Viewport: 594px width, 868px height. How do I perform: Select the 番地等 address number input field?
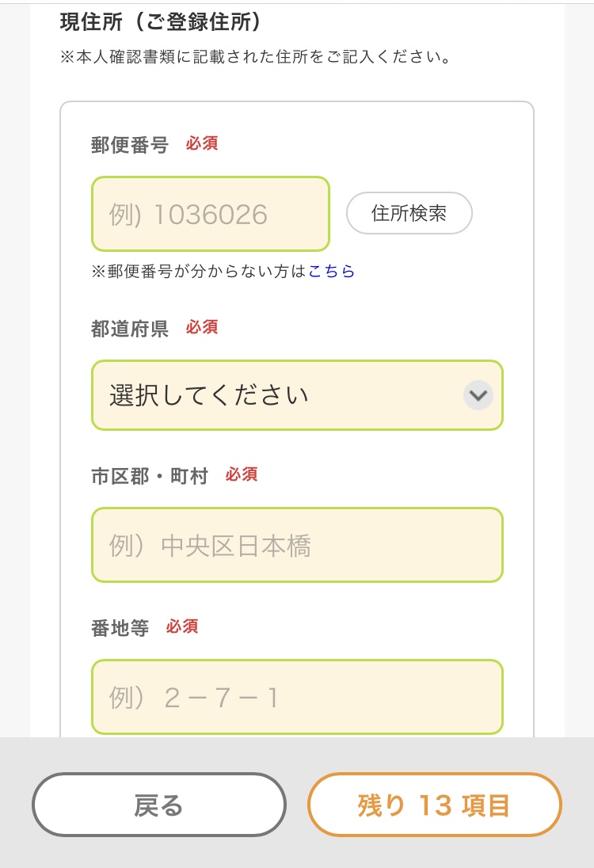coord(297,697)
